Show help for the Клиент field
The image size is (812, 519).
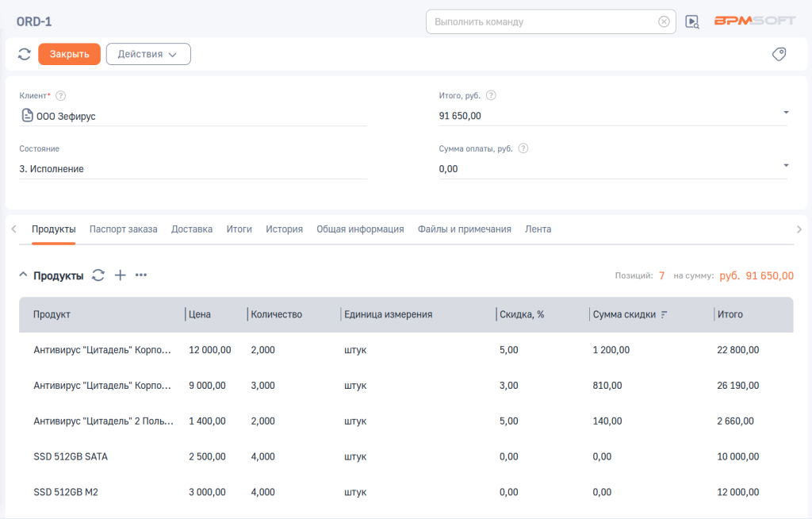(60, 95)
